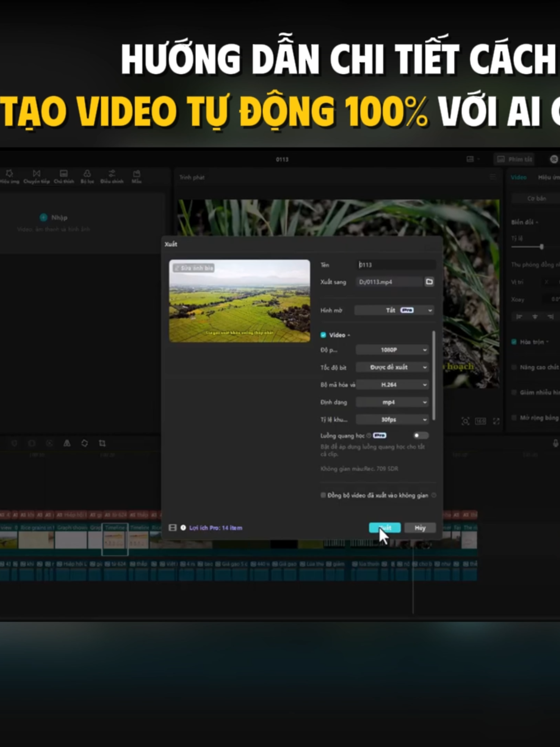Click the Không gian màu:Rec. 709 SDR text

pyautogui.click(x=359, y=469)
